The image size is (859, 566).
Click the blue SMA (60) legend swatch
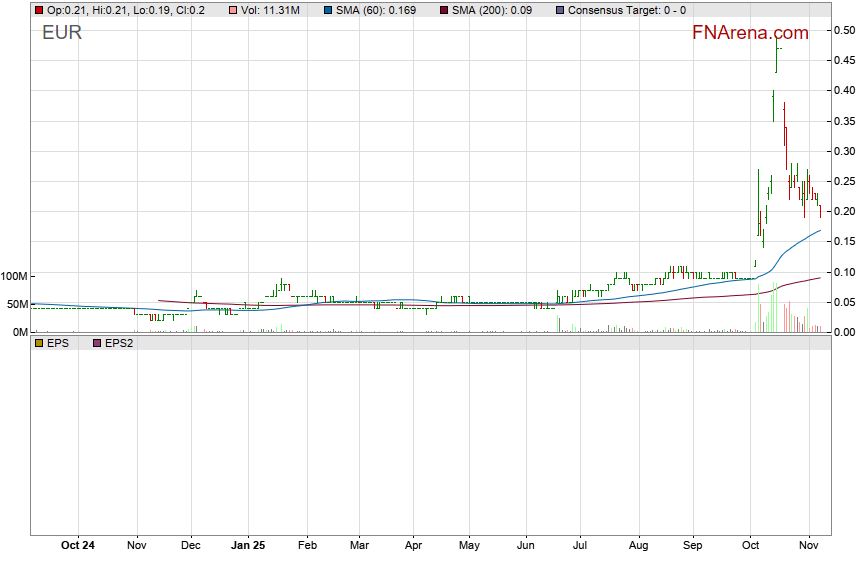coord(326,10)
